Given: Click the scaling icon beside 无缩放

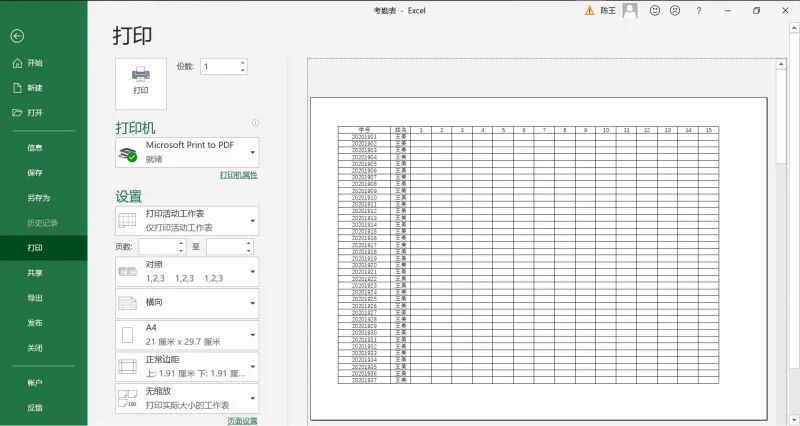Looking at the screenshot, I should (x=127, y=398).
